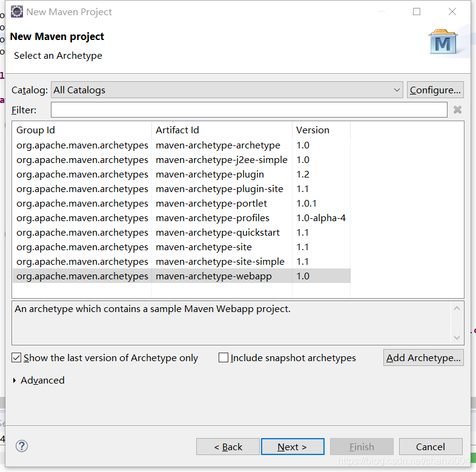Select the maven-archetype-site artifact
Screen dimensions: 476x472
203,247
